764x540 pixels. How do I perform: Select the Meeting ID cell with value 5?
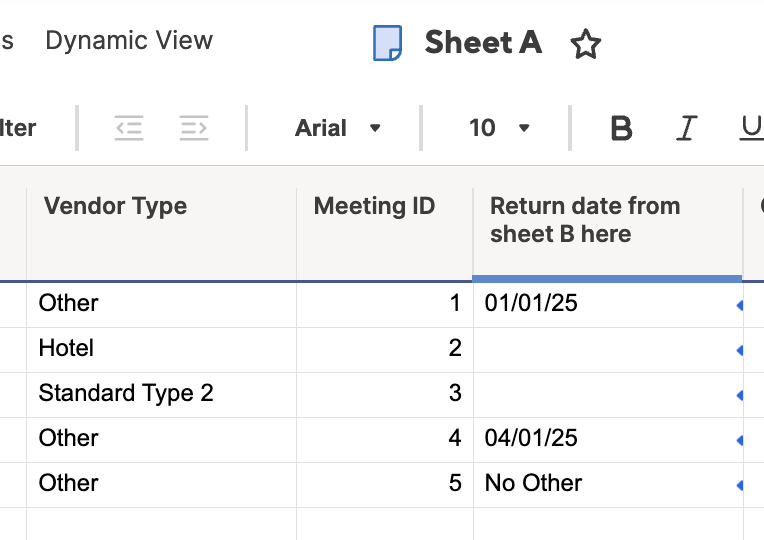tap(384, 485)
